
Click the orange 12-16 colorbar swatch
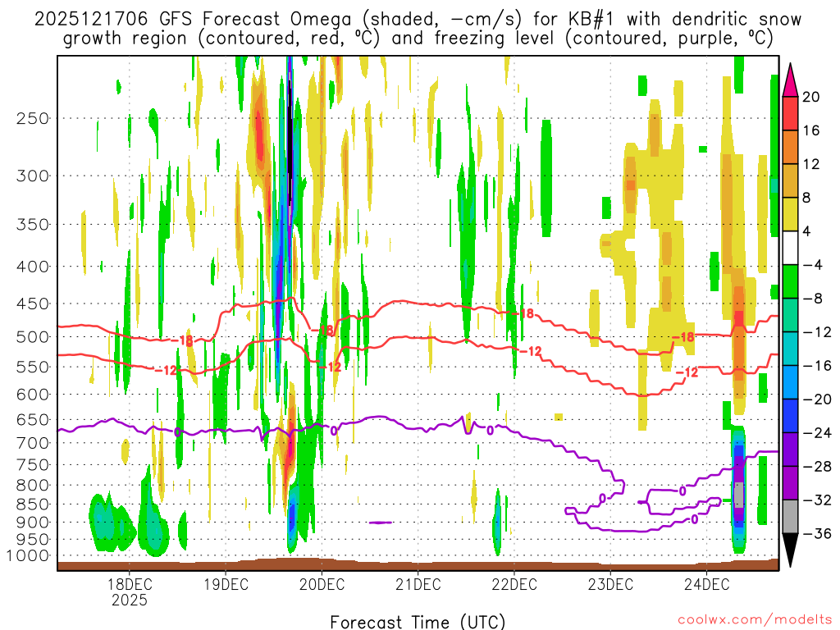pyautogui.click(x=790, y=148)
